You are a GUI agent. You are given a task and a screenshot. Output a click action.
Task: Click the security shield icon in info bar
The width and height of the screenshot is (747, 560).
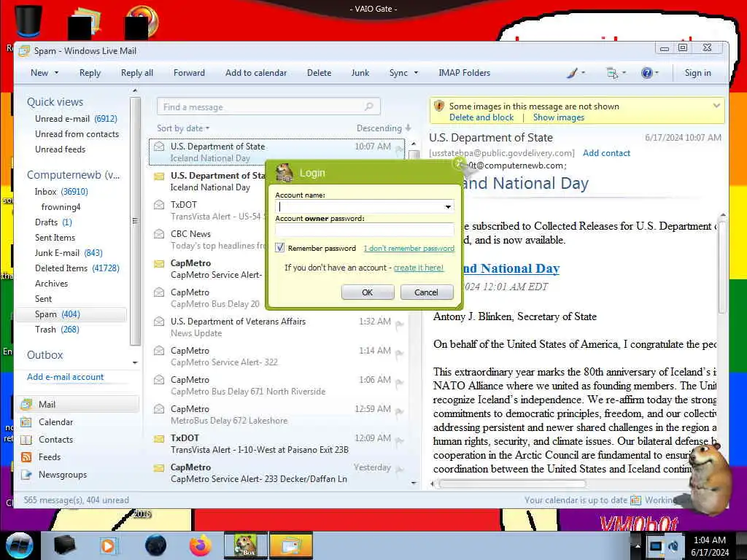439,106
